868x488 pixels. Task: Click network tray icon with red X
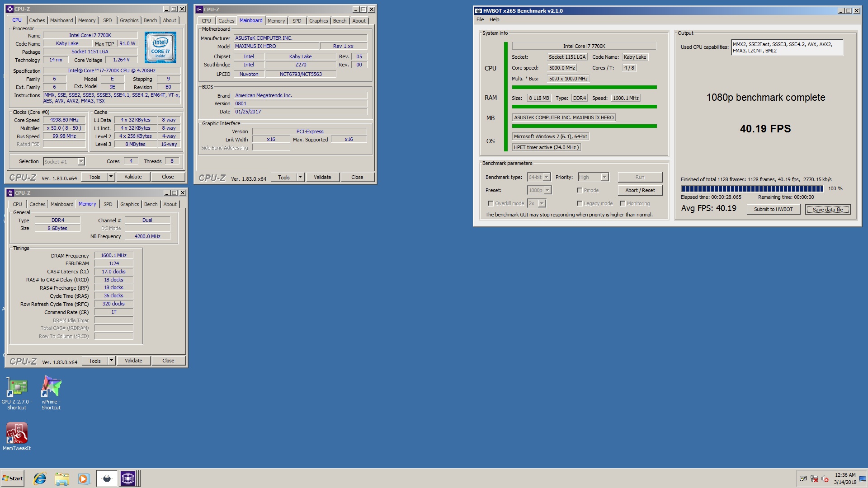click(814, 479)
